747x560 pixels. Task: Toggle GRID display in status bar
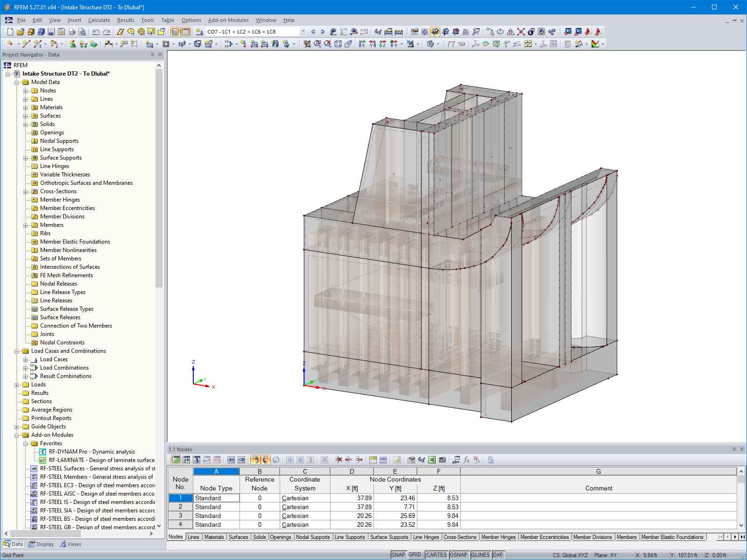click(x=414, y=555)
